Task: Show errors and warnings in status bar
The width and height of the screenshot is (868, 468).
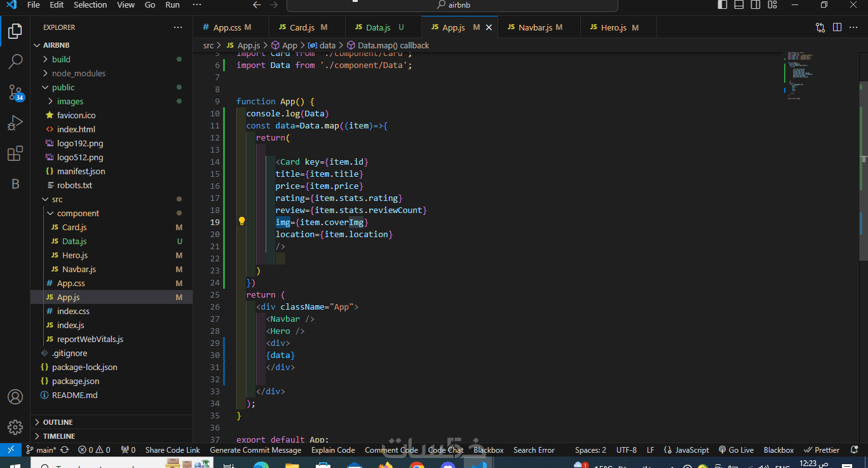Action: coord(94,450)
